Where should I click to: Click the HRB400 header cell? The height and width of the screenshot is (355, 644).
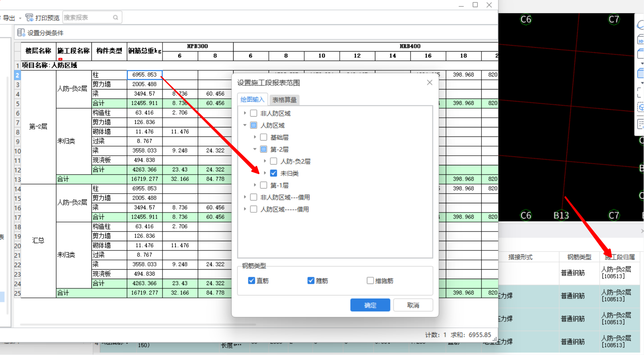pos(410,46)
